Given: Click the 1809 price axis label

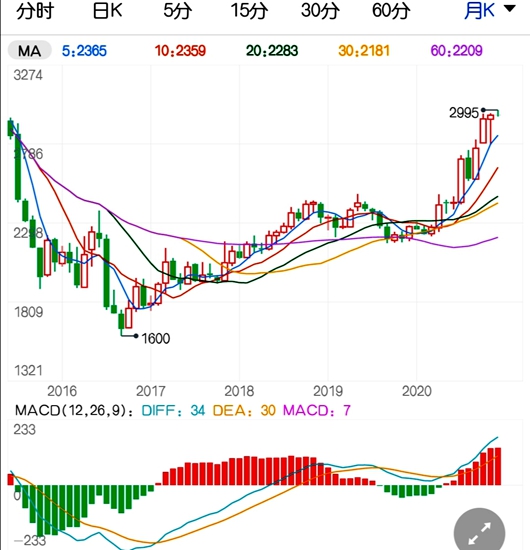Looking at the screenshot, I should coord(28,312).
